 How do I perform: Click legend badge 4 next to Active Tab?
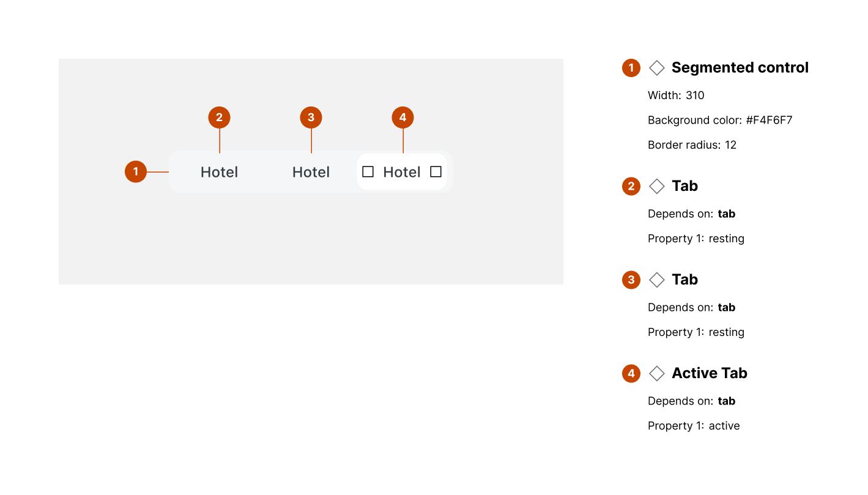coord(631,373)
